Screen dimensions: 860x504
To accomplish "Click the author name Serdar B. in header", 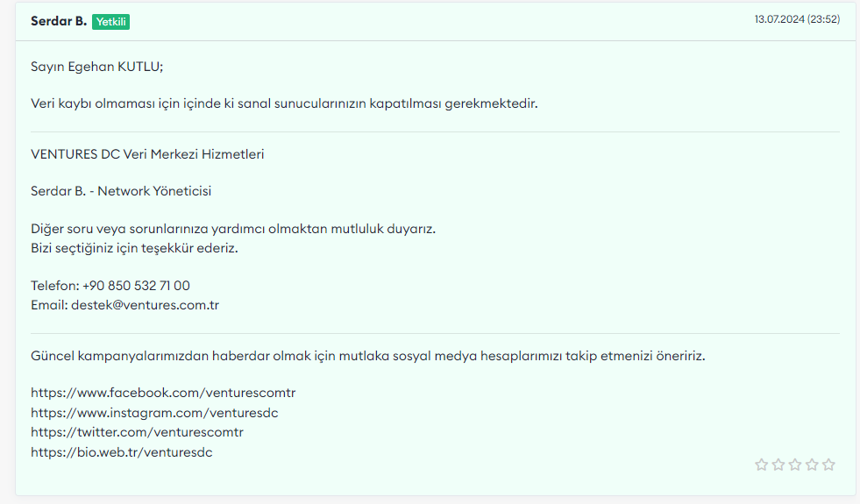I will pos(59,21).
